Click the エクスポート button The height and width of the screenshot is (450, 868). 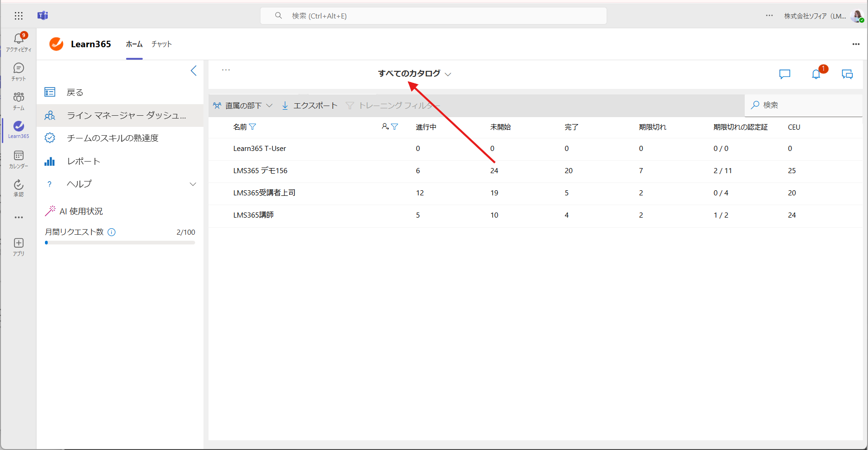(x=310, y=106)
